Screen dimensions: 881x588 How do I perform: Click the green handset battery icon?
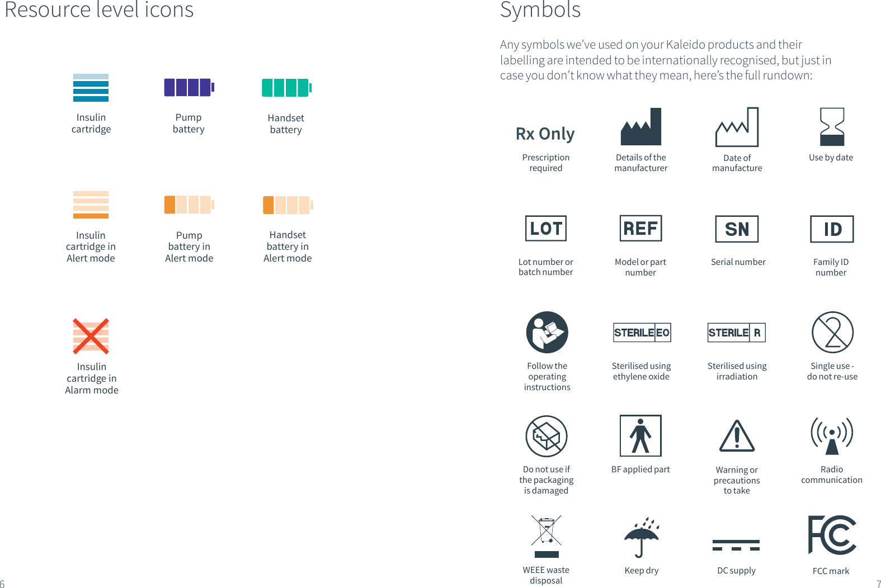[x=286, y=88]
